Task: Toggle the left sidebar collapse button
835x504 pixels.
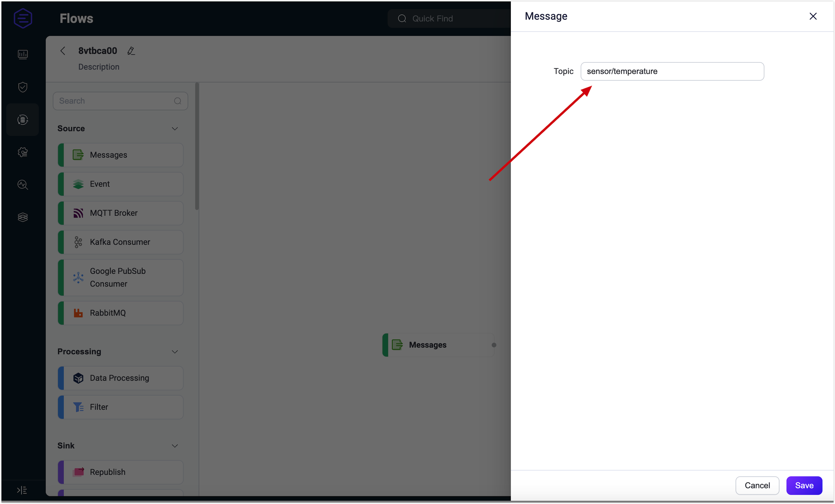Action: coord(22,490)
